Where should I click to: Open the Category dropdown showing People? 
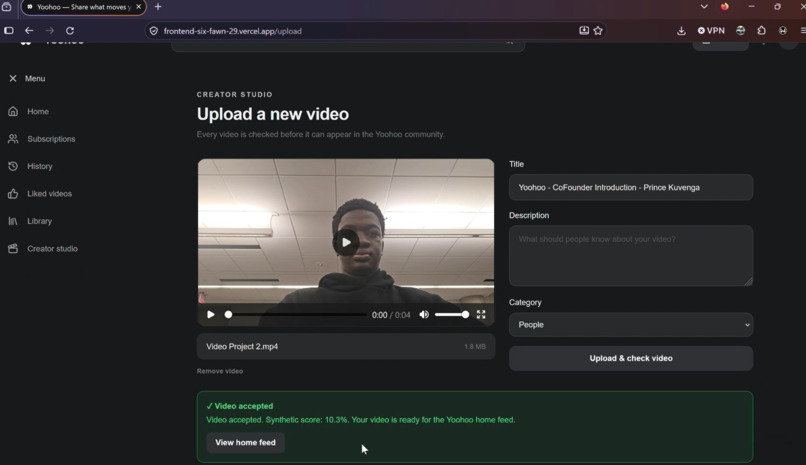click(x=631, y=325)
